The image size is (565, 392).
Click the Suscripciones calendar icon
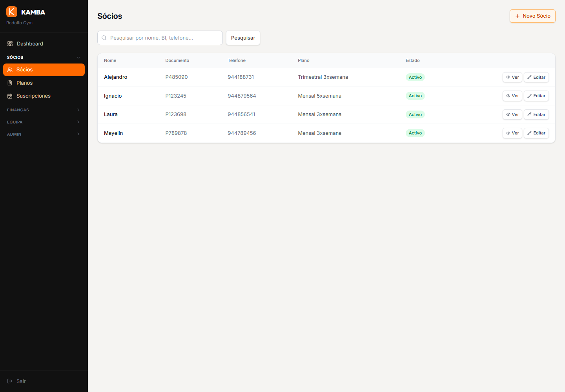pyautogui.click(x=10, y=96)
